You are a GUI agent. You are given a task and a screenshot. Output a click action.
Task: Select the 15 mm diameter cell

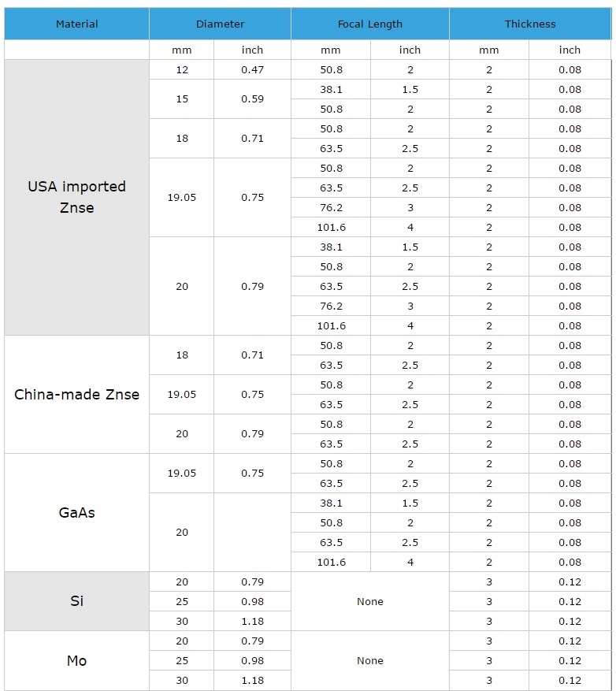pos(182,99)
